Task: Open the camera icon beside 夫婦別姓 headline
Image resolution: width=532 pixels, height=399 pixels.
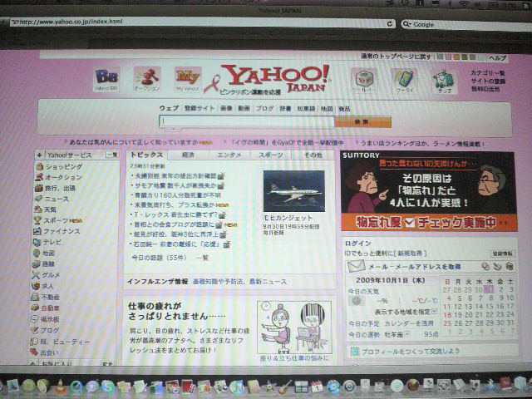Action: [221, 176]
